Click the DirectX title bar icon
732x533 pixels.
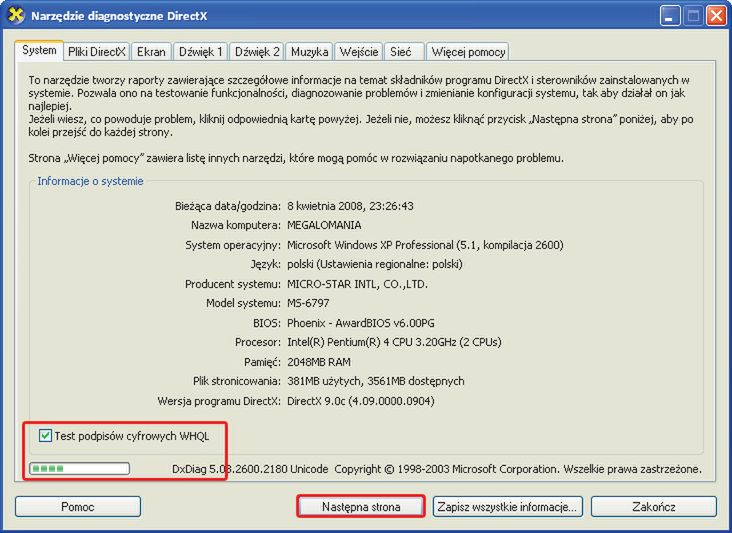[16, 15]
